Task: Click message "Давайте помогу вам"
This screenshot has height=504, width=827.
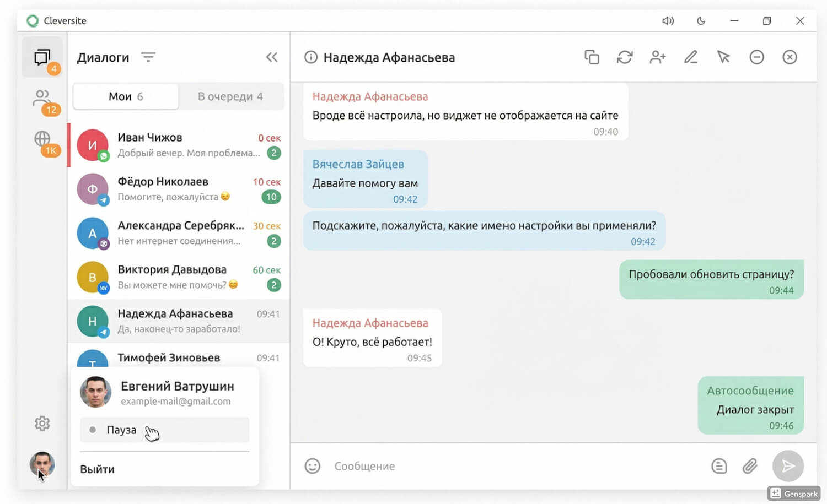Action: coord(365,179)
